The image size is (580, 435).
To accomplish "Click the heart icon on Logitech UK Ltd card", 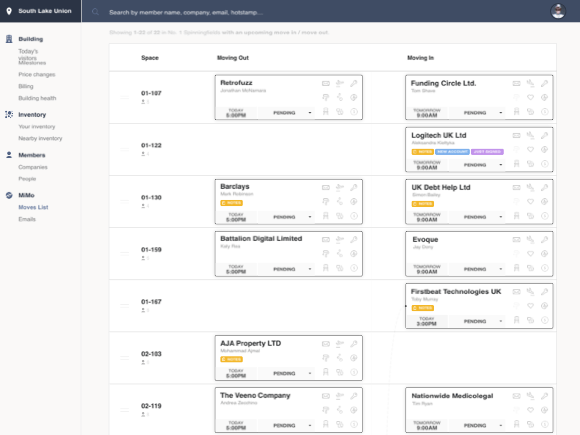I will 530,150.
